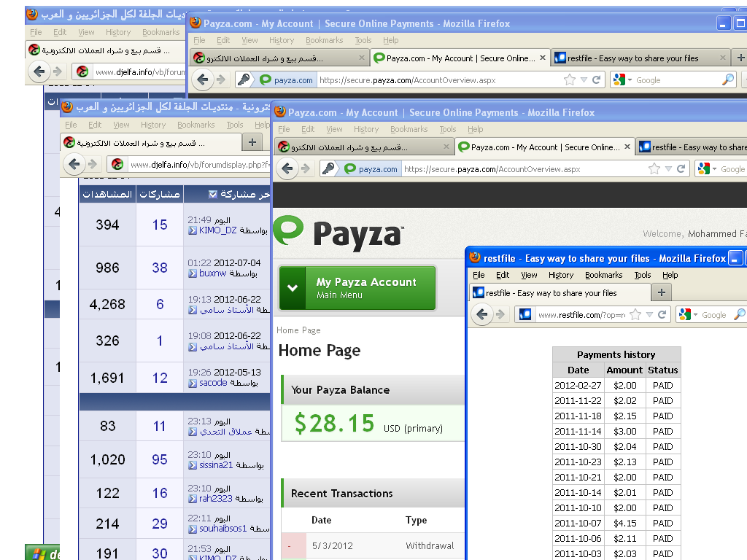Click the key icon in the balance Payza window toolbar
This screenshot has height=560, width=747.
tap(328, 168)
